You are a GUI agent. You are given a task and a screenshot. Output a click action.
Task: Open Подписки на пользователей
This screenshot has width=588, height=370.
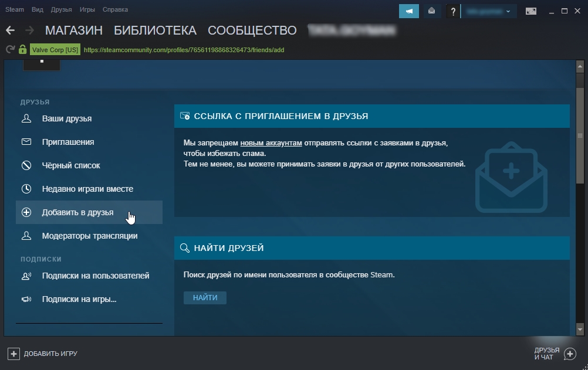(89, 276)
